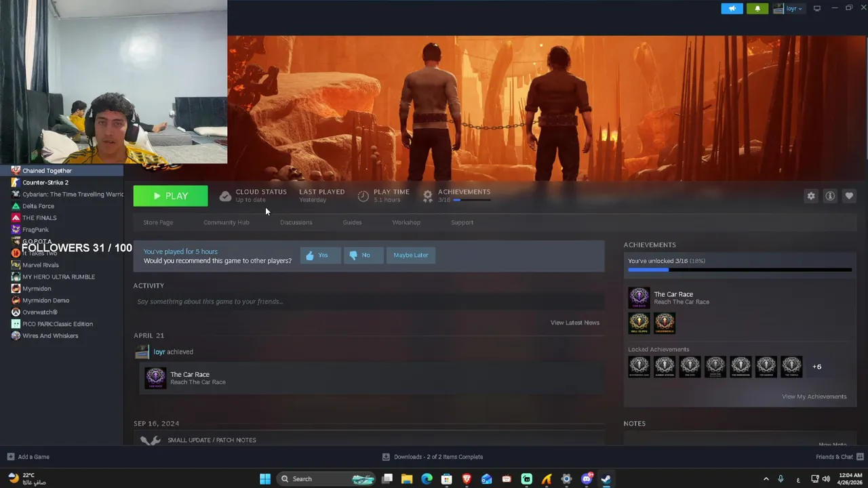
Task: Open the Discussions tab
Action: point(296,222)
